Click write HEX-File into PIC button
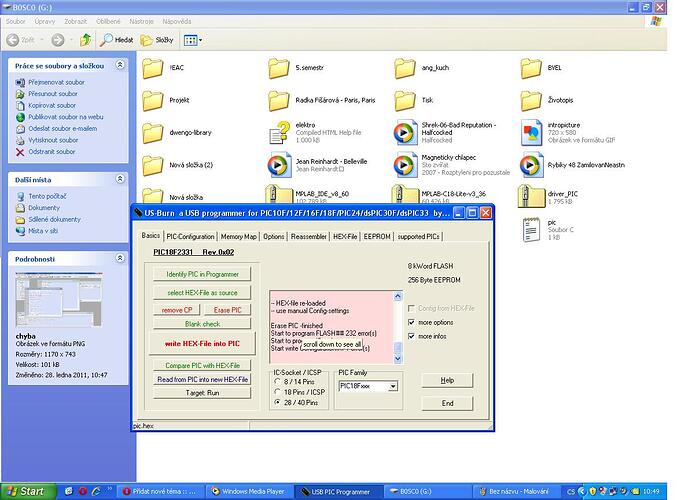This screenshot has width=677, height=500. click(x=202, y=344)
